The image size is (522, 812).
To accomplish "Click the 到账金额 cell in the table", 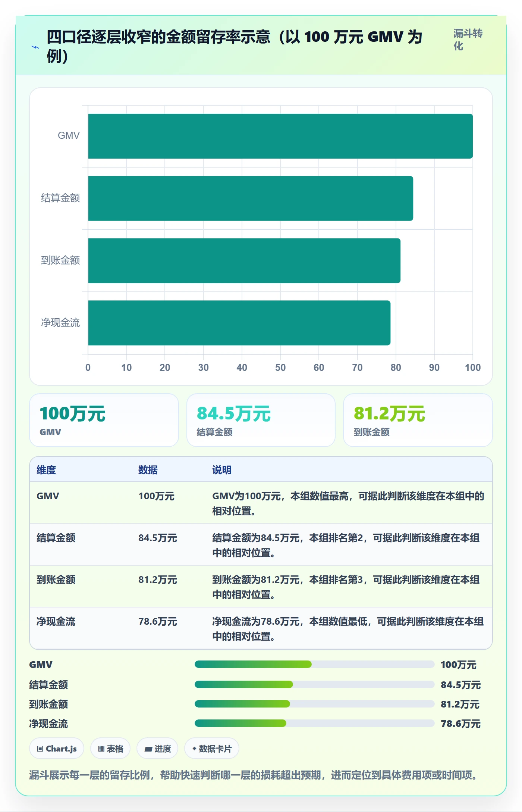I will pyautogui.click(x=56, y=580).
